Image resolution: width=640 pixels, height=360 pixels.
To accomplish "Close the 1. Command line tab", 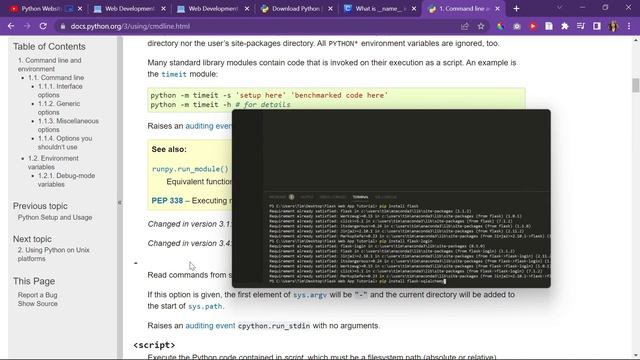I will click(497, 9).
